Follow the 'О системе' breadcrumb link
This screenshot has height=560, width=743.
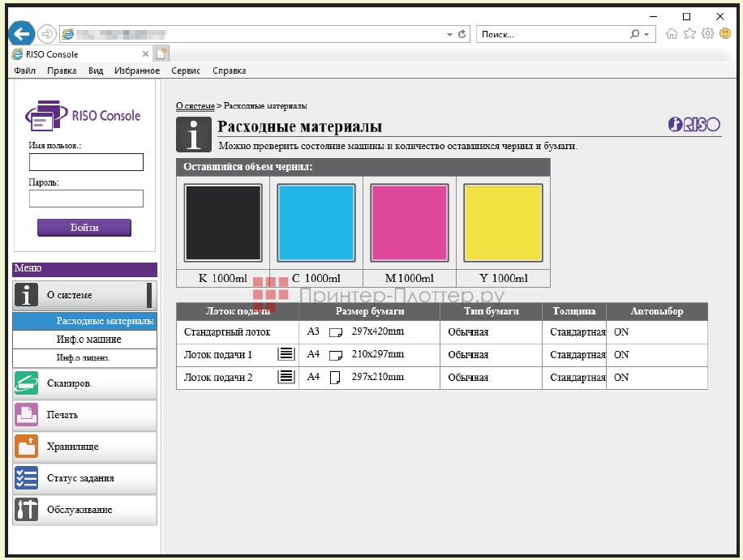195,106
